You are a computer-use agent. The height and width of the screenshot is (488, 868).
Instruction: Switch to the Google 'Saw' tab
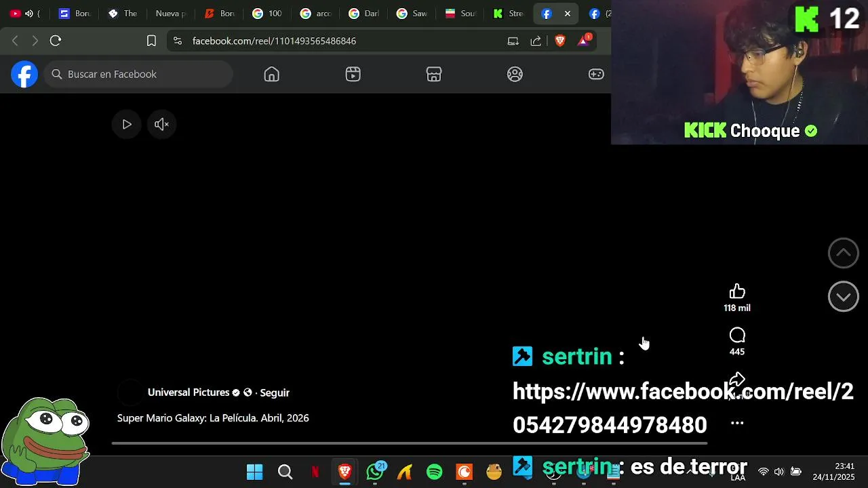tap(412, 14)
